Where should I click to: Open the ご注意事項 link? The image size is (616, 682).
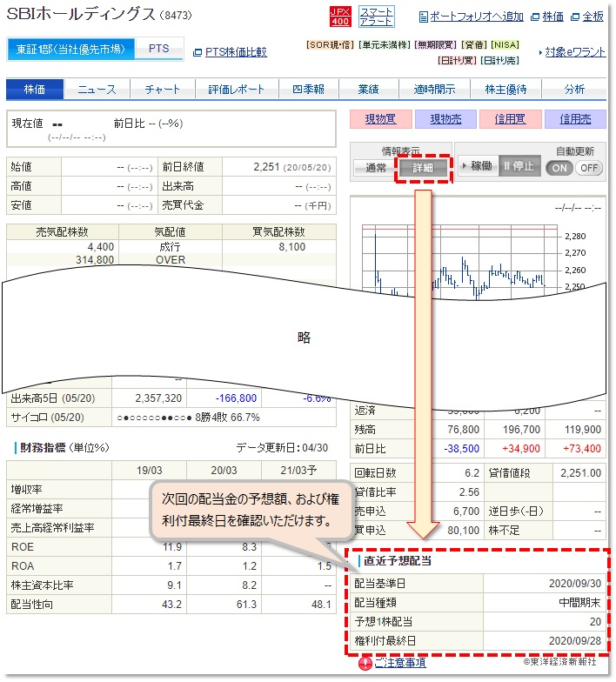(400, 663)
